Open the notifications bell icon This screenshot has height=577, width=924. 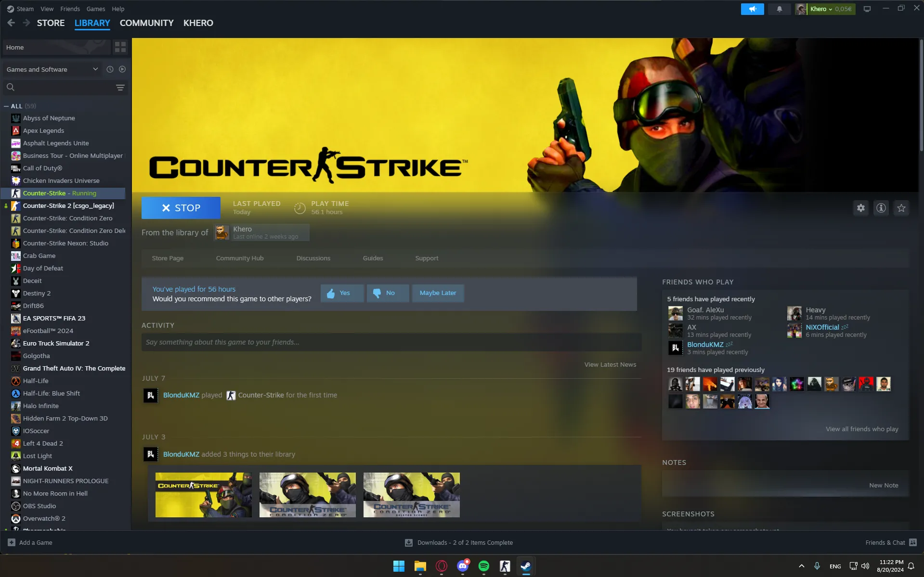(779, 9)
